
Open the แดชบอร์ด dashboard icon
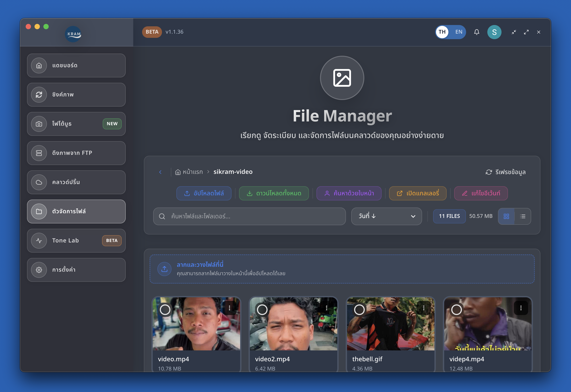point(39,65)
